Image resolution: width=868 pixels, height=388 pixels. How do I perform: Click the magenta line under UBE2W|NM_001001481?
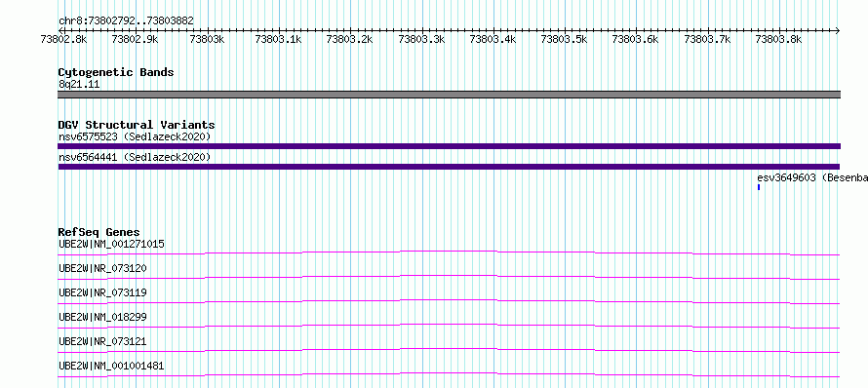[x=449, y=374]
